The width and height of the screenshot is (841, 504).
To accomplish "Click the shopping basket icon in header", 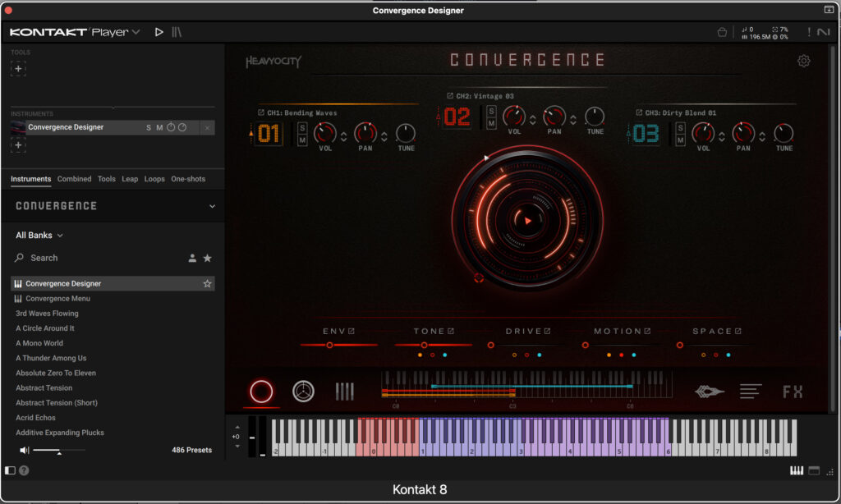I will click(722, 31).
